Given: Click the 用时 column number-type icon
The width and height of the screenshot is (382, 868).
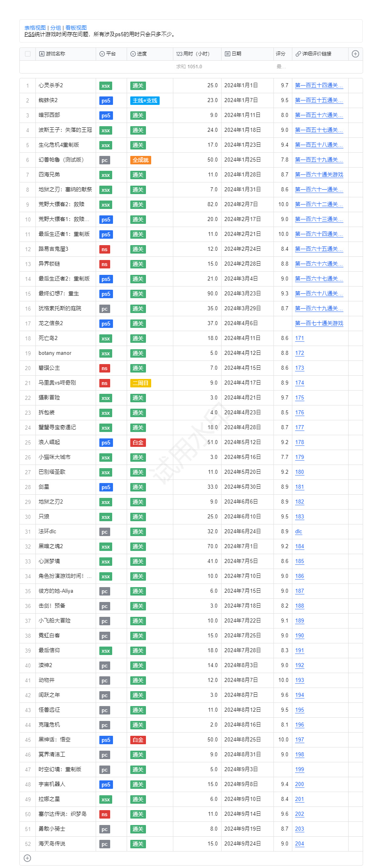Looking at the screenshot, I should click(x=179, y=54).
